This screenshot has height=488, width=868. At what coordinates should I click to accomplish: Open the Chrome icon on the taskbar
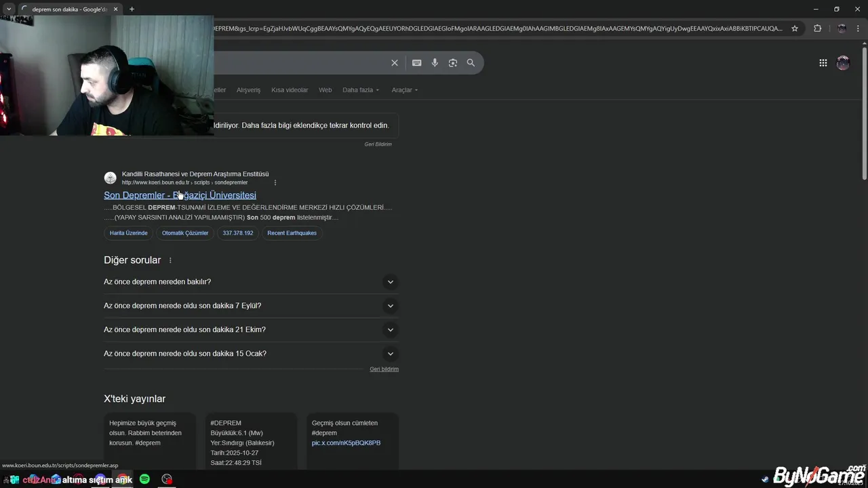pos(122,479)
